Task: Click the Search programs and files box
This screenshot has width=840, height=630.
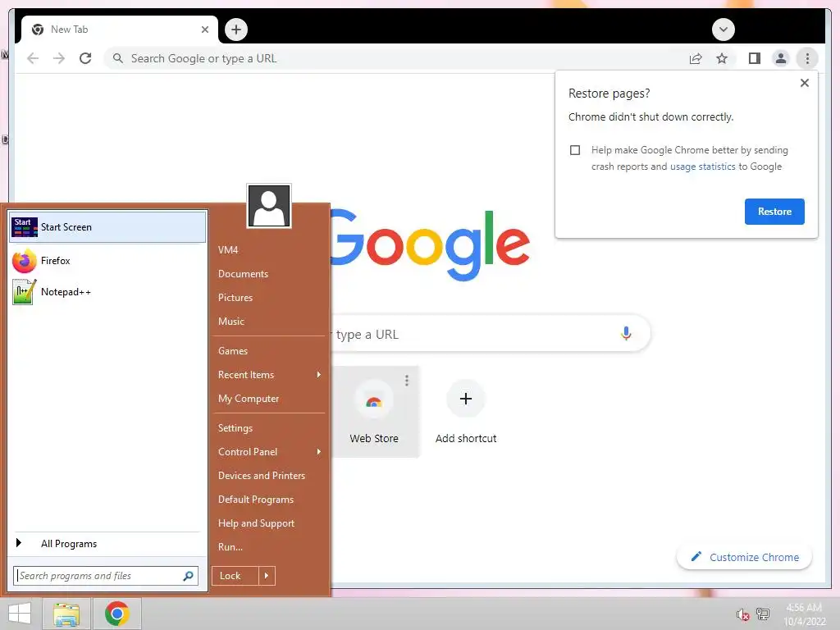Action: click(106, 576)
